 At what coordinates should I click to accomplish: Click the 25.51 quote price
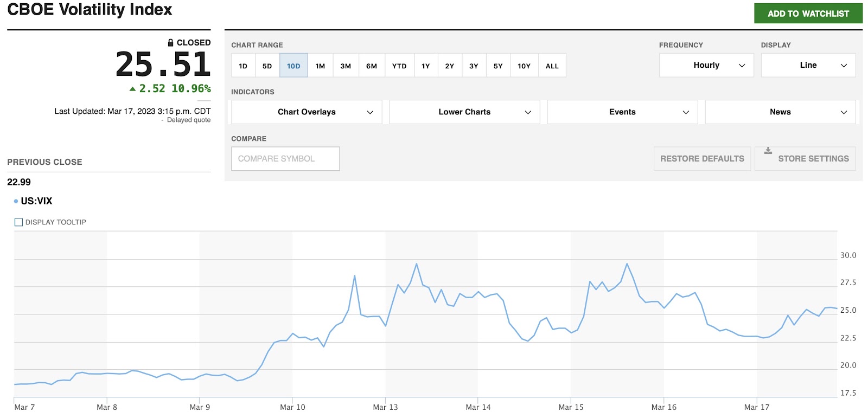pyautogui.click(x=163, y=65)
